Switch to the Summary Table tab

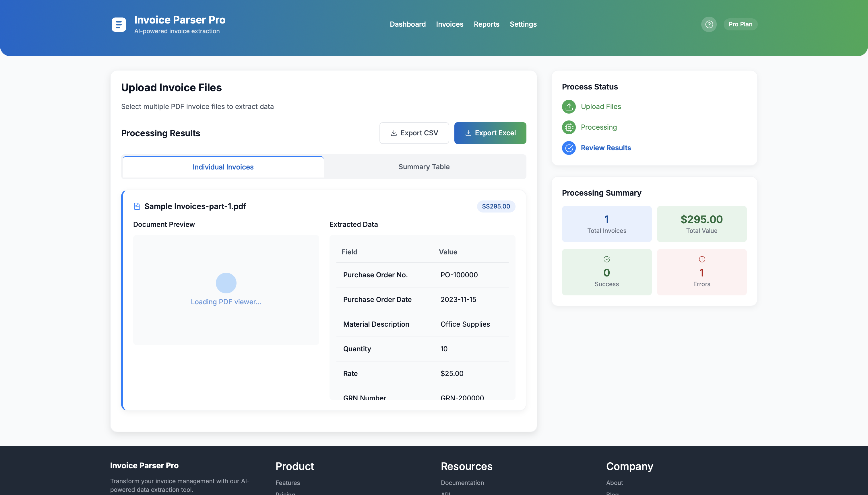tap(424, 167)
